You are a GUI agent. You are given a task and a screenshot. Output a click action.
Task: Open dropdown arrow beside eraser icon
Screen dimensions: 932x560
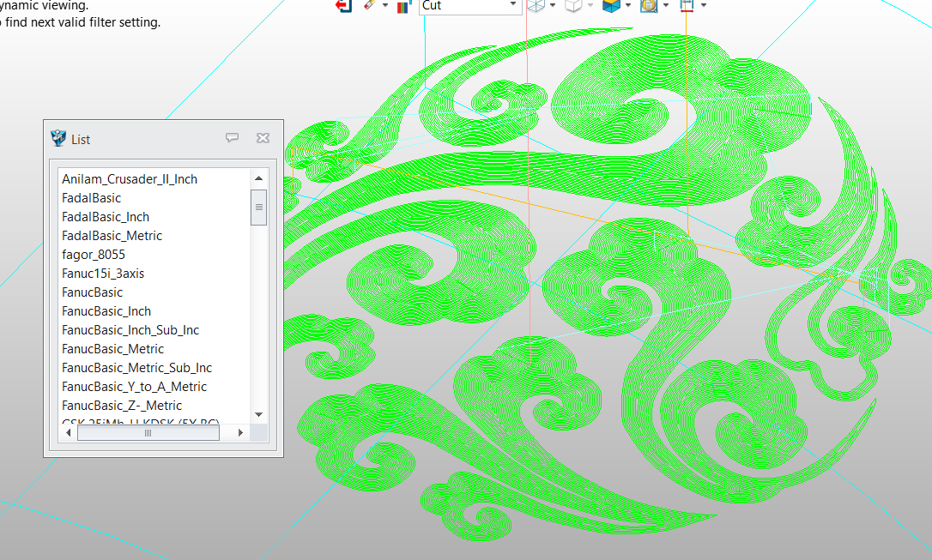[385, 6]
